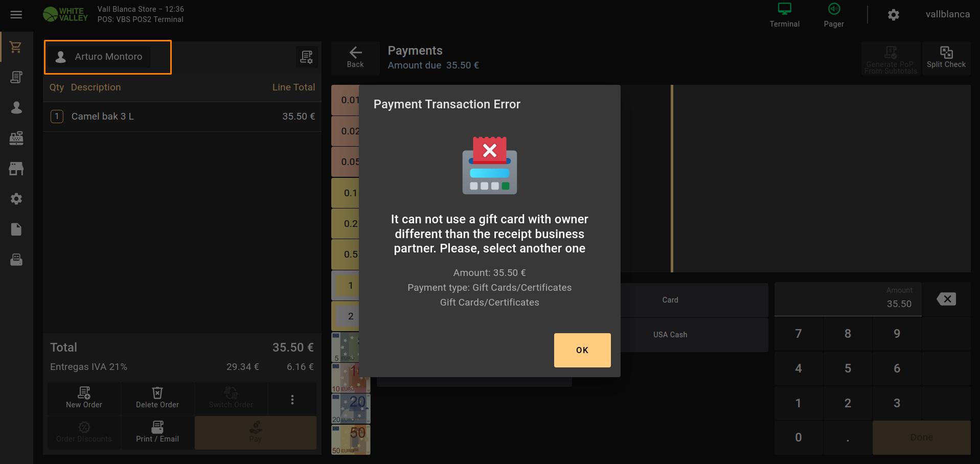Open the cash register sidebar icon
Screen dimensions: 980x464
[x=16, y=138]
